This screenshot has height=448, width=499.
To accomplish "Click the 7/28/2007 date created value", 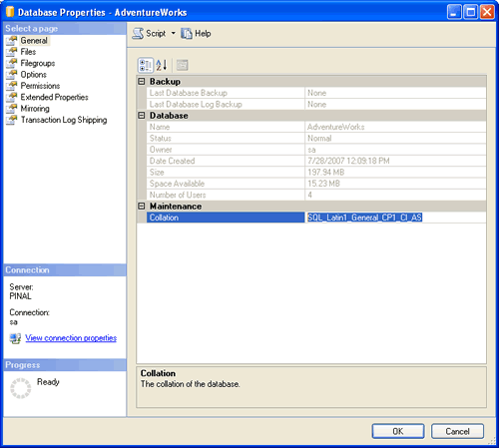I will pos(348,161).
